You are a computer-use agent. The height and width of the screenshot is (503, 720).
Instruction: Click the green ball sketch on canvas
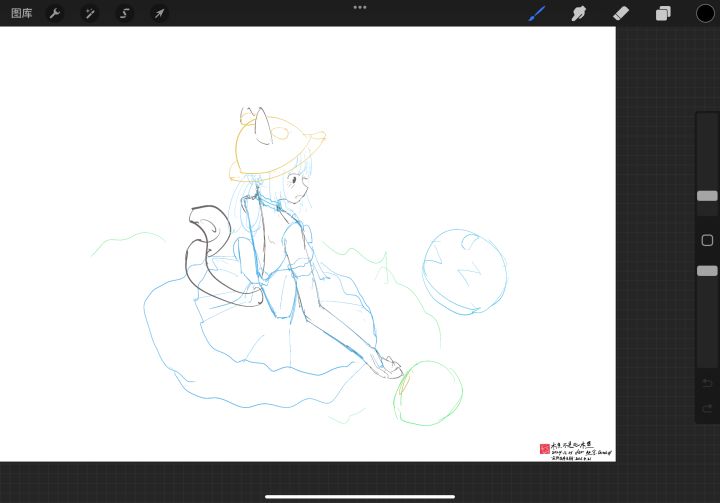coord(428,393)
